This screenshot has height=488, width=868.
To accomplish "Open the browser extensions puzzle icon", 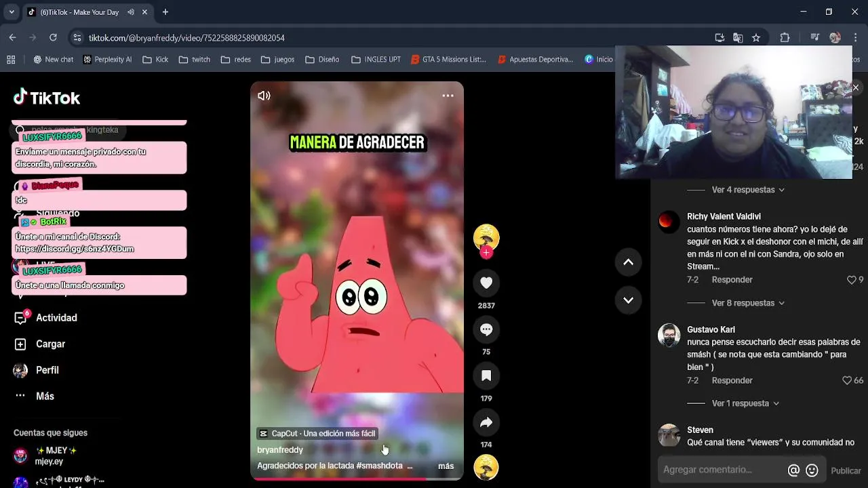I will point(785,38).
